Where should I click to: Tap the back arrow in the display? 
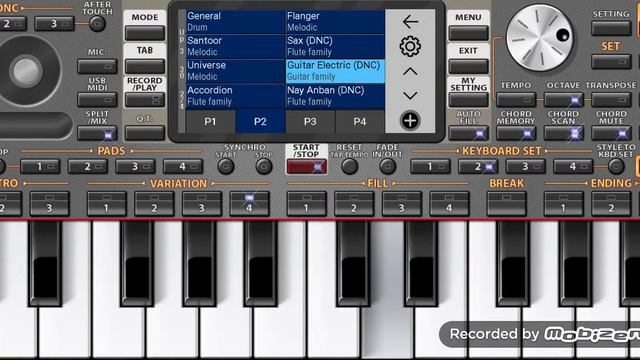pyautogui.click(x=410, y=22)
